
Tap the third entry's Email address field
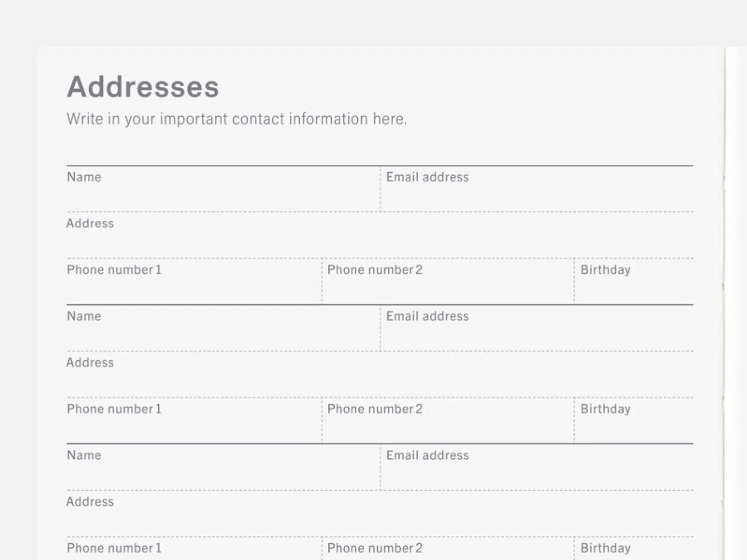coord(537,467)
